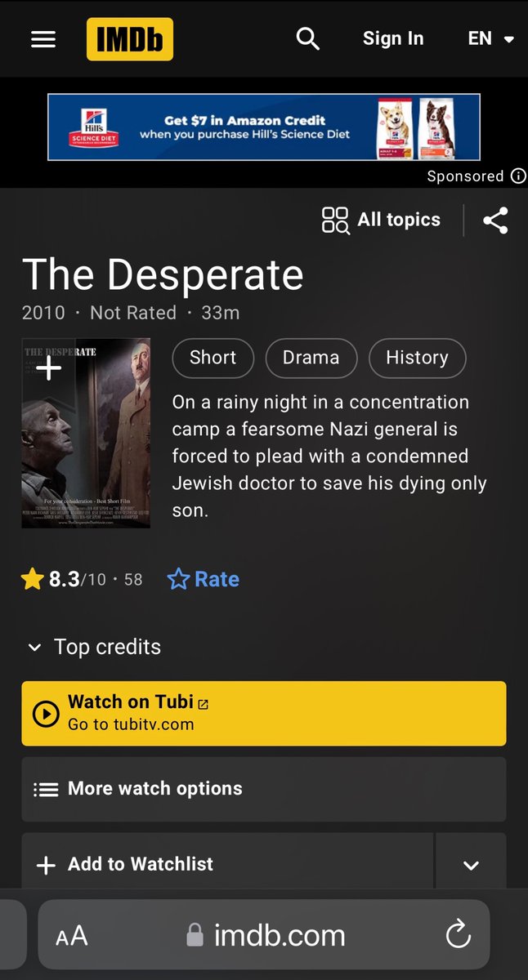Add poster to watchlist with plus ribbon
The width and height of the screenshot is (528, 980).
[x=48, y=368]
